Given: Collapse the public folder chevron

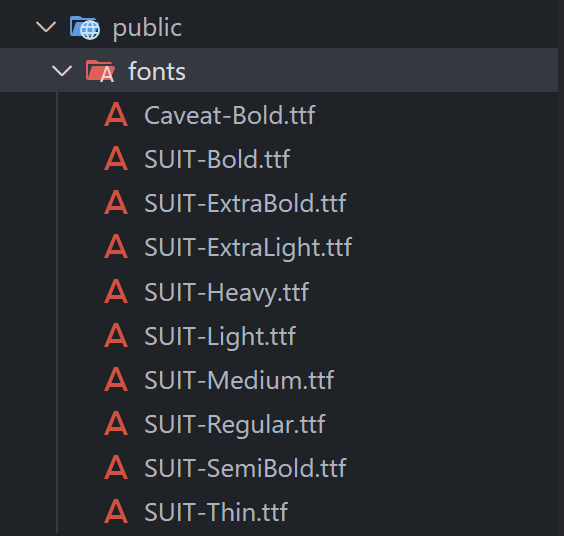Looking at the screenshot, I should tap(46, 27).
